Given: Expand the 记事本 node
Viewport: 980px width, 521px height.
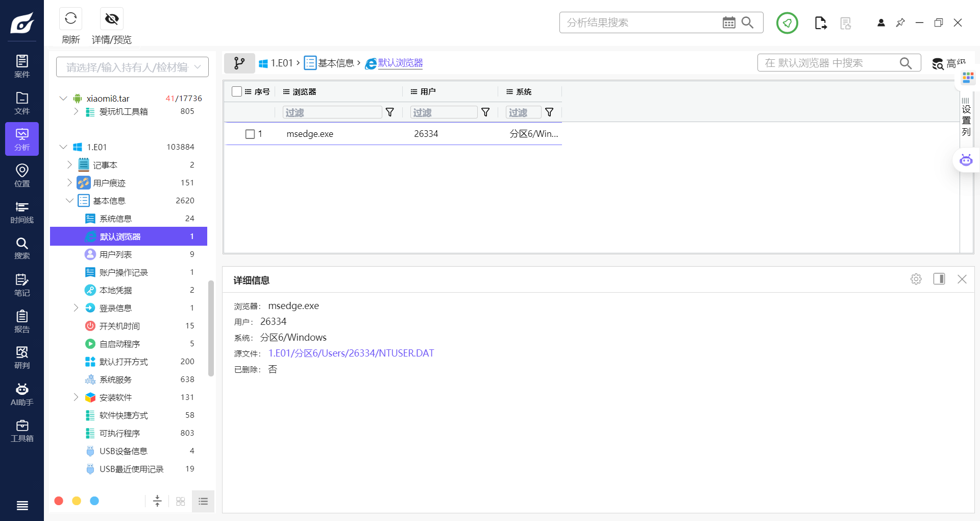Looking at the screenshot, I should [x=69, y=165].
